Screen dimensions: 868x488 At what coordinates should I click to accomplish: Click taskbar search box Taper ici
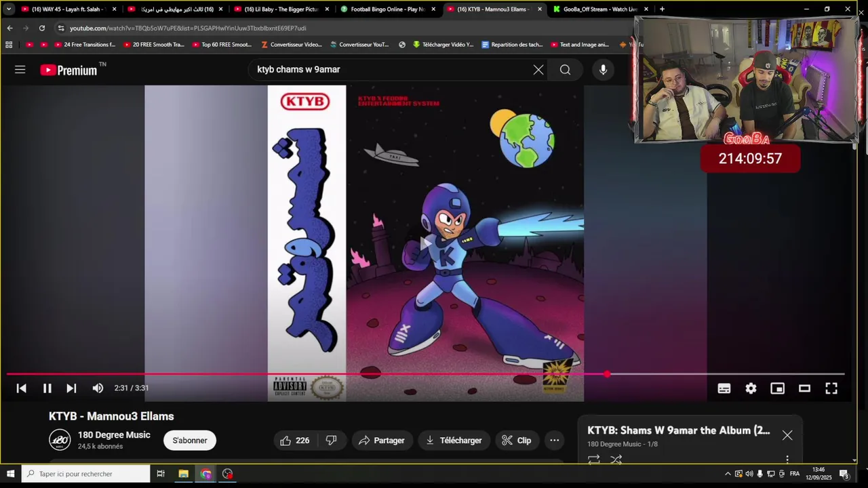click(86, 474)
